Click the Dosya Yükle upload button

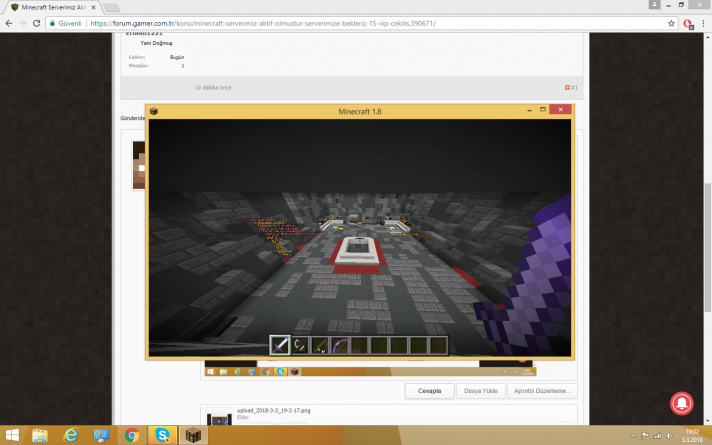[x=480, y=391]
